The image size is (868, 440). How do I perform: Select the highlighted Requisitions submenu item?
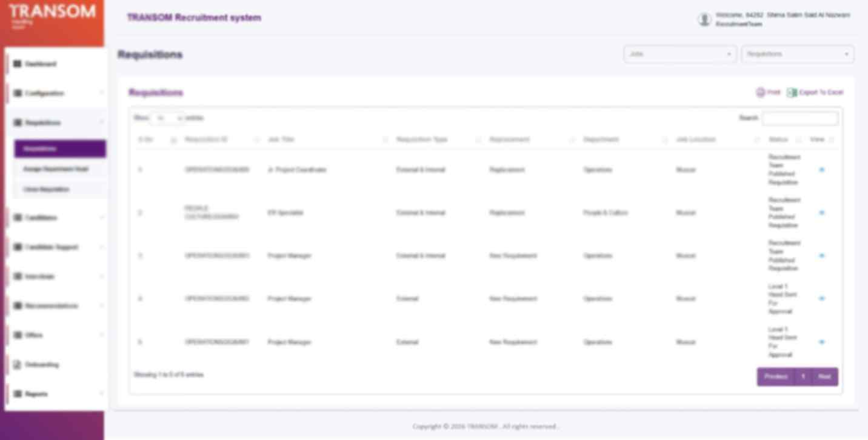60,148
